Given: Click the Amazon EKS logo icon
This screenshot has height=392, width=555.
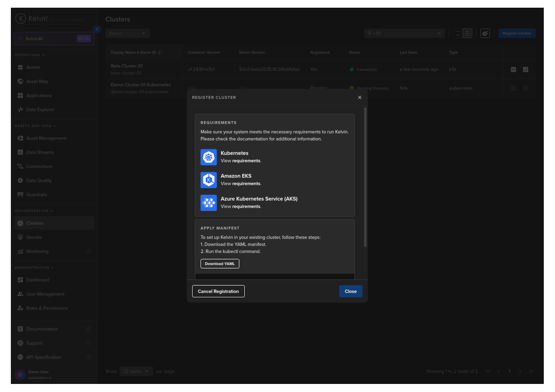Looking at the screenshot, I should (x=208, y=180).
